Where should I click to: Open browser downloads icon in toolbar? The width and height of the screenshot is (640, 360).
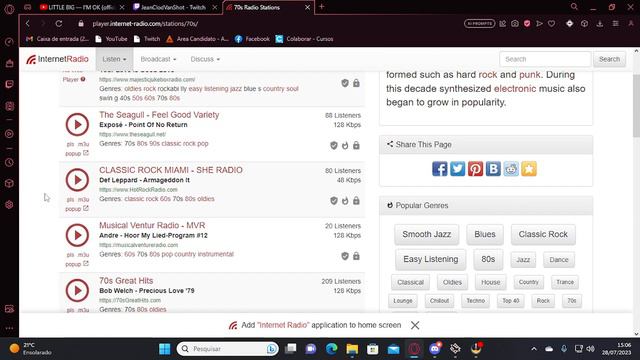click(x=600, y=24)
